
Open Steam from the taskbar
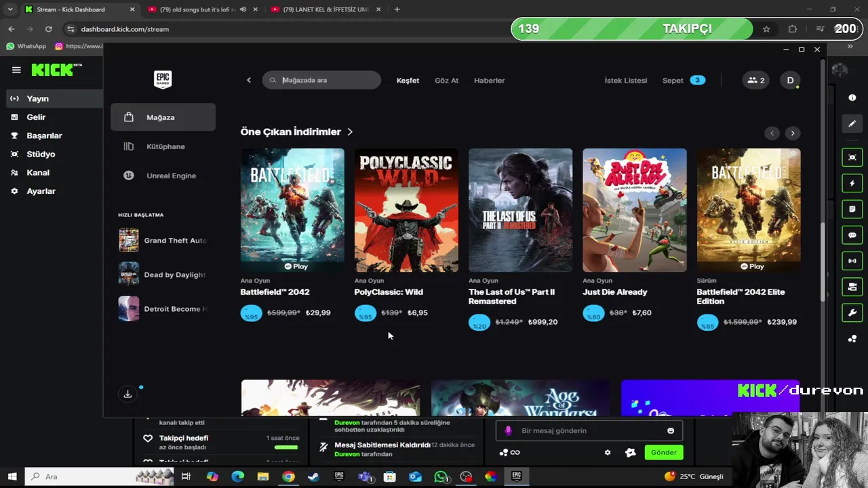point(314,476)
